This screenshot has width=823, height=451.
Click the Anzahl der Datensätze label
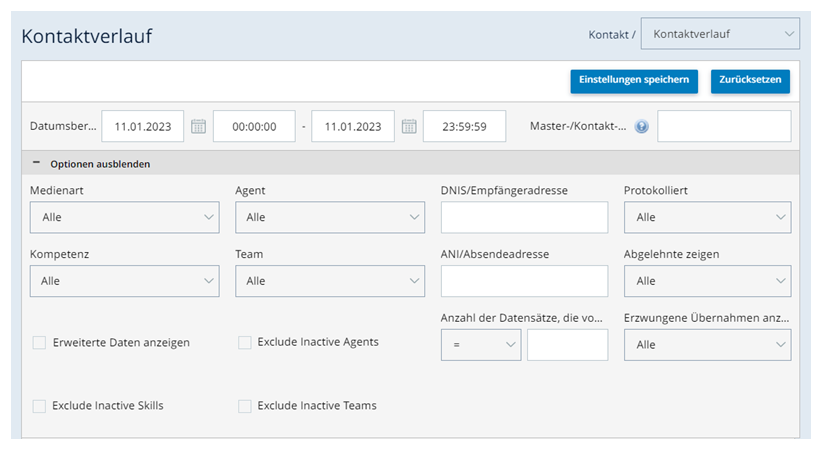pos(521,318)
